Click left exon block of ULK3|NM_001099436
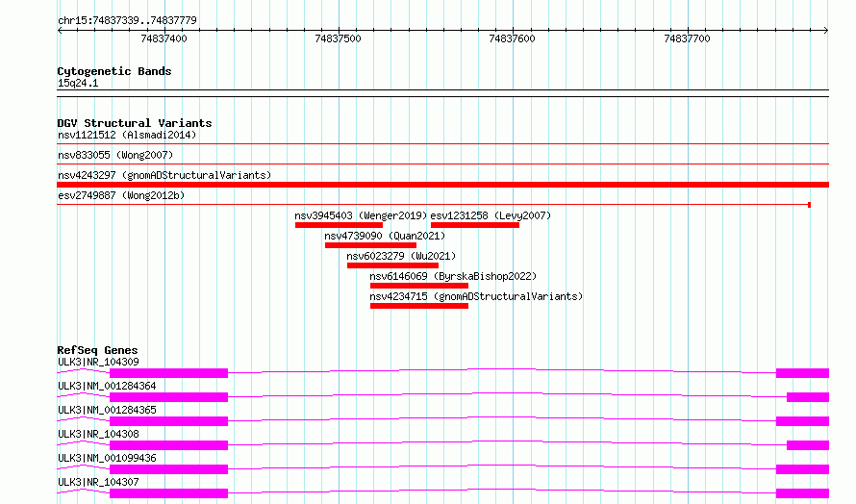The image size is (856, 504). click(168, 469)
